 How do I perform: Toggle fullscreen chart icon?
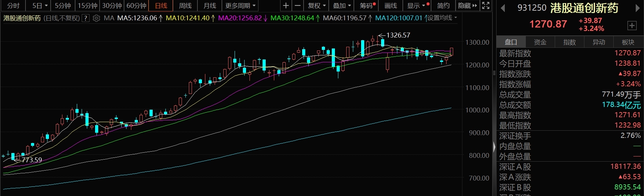(x=485, y=6)
